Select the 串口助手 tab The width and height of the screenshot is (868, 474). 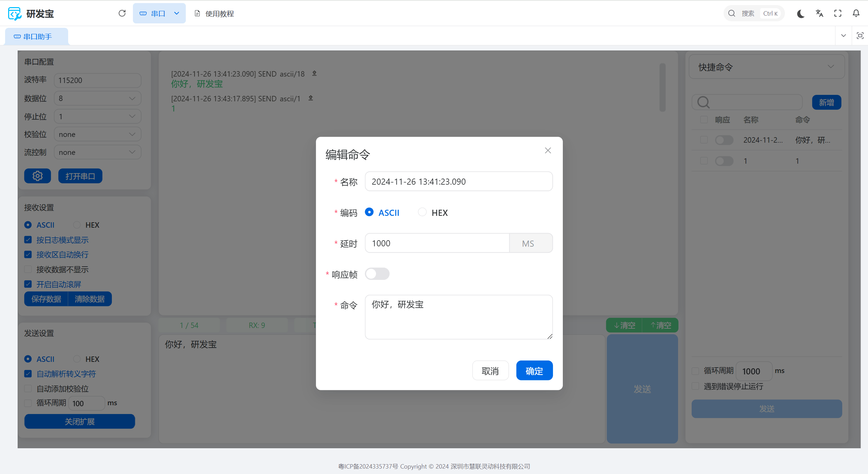pos(37,37)
